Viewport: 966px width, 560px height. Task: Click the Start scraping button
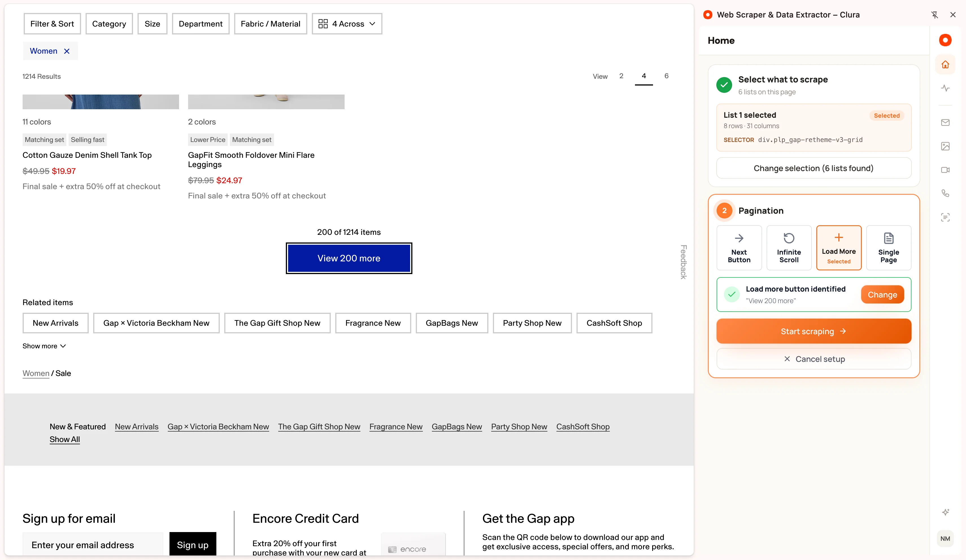813,331
